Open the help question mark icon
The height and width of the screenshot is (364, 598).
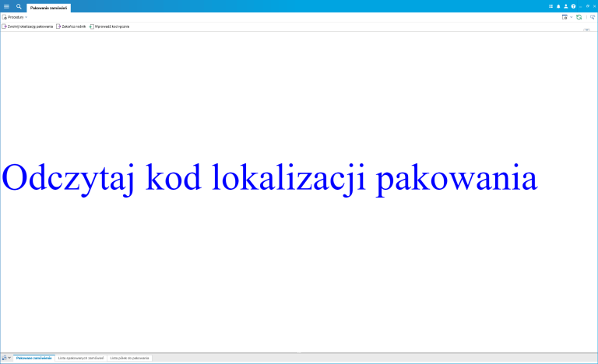573,6
